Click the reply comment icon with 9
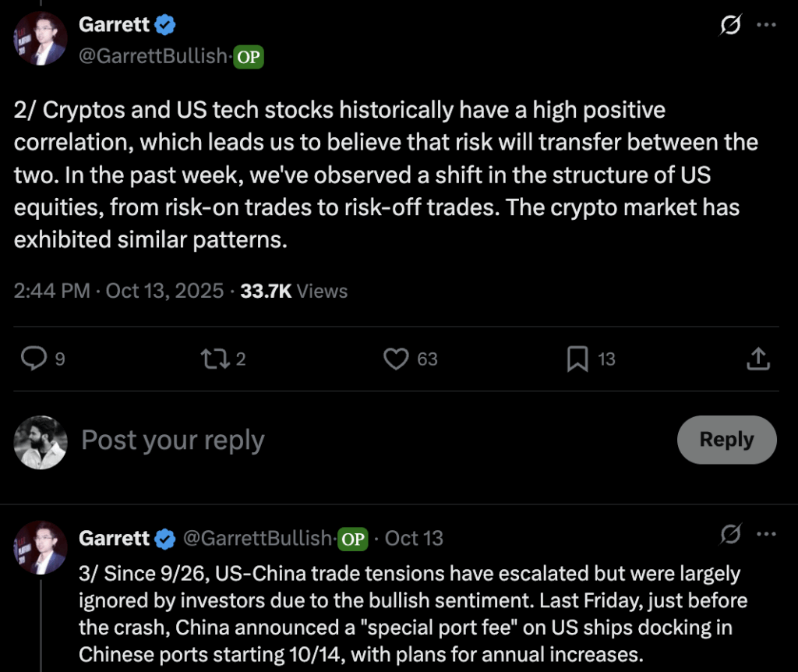 (34, 359)
